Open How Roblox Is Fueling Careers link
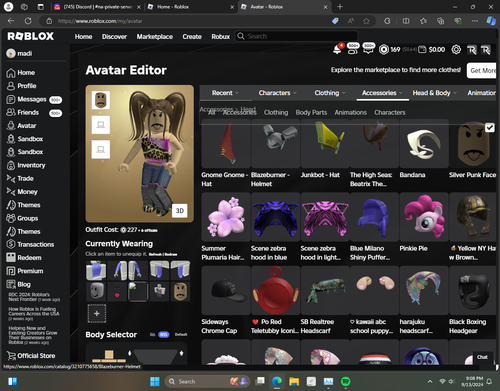Screen dimensions: 500x391 (x=34, y=314)
